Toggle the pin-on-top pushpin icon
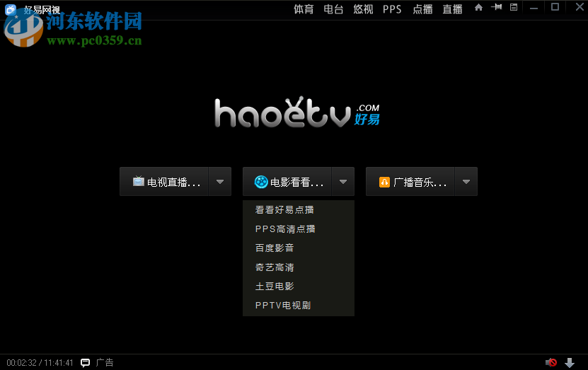Screen dimensions: 588x370 click(x=497, y=7)
